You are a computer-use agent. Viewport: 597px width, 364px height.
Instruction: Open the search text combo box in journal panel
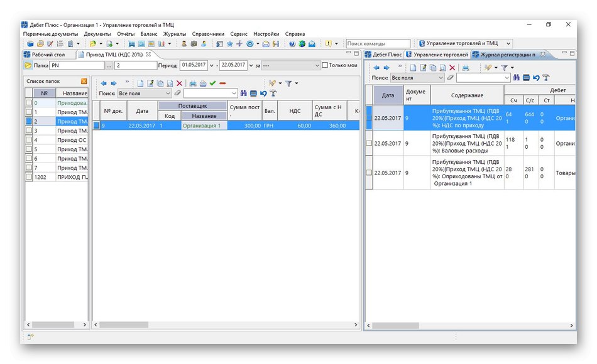point(483,78)
